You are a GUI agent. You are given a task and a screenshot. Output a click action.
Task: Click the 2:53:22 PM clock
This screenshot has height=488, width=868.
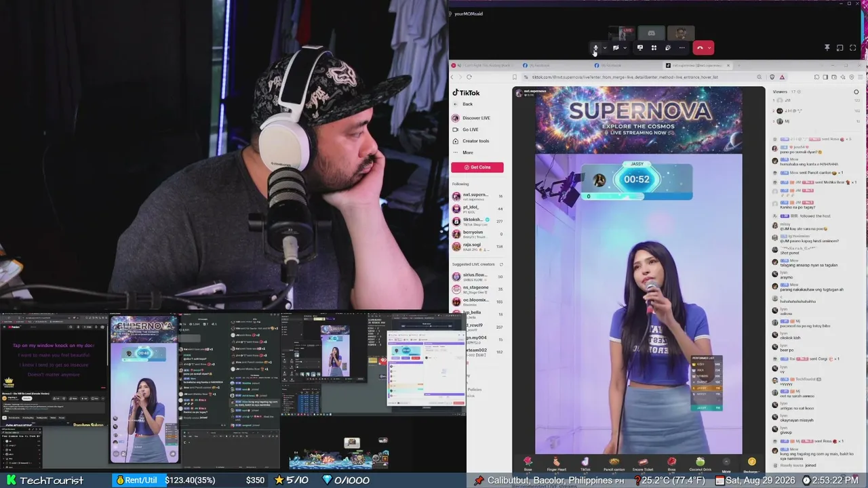tap(830, 481)
